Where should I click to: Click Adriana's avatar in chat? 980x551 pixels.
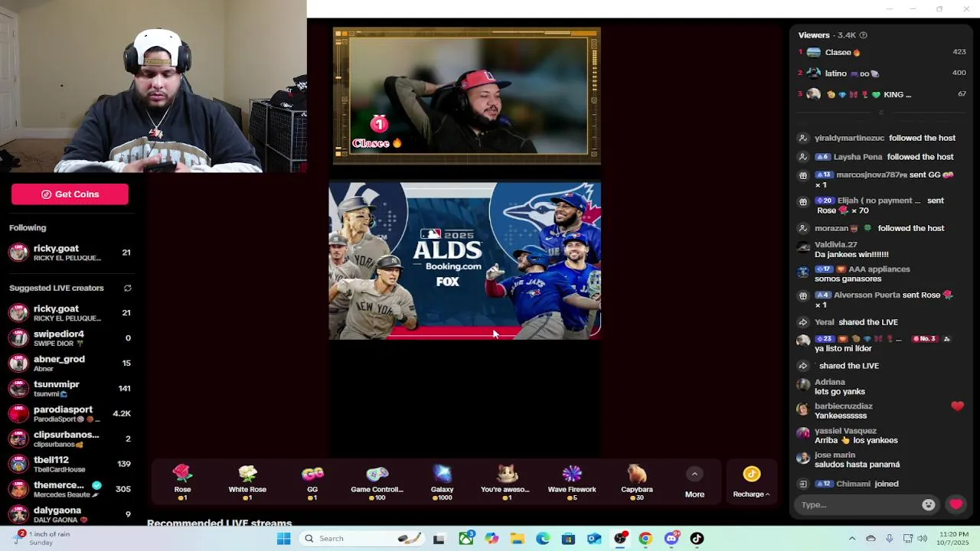[802, 385]
